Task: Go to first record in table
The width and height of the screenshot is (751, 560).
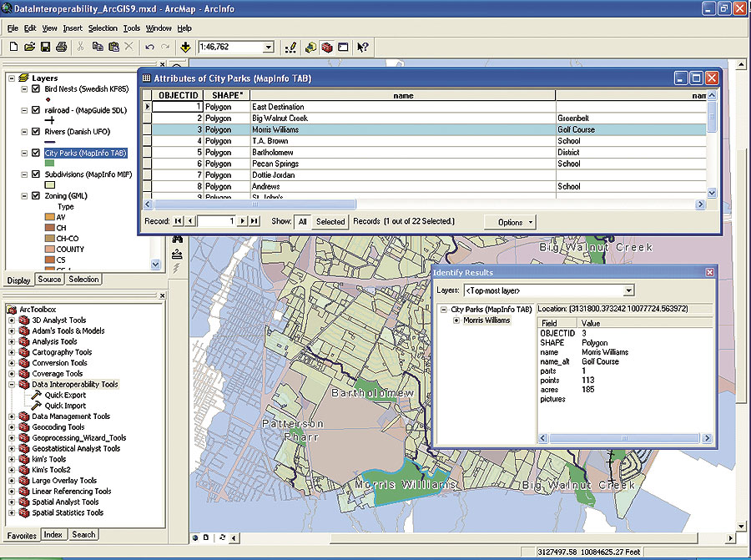Action: point(178,221)
